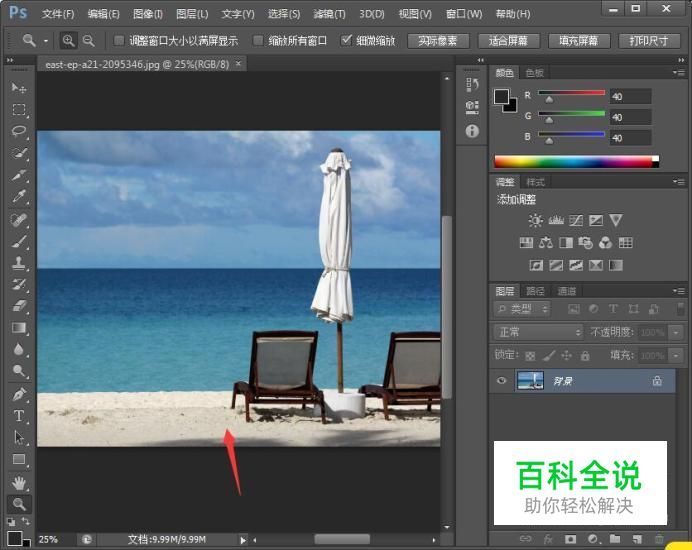
Task: Open the 滤镜(T) menu
Action: pos(329,14)
